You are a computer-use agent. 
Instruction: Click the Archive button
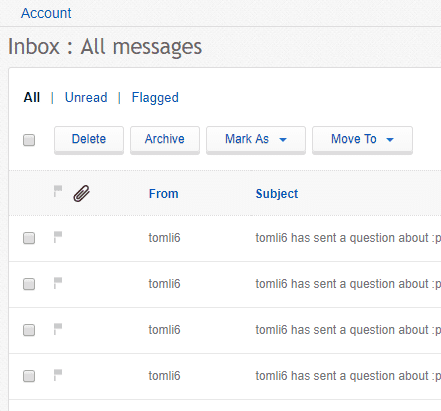[165, 140]
